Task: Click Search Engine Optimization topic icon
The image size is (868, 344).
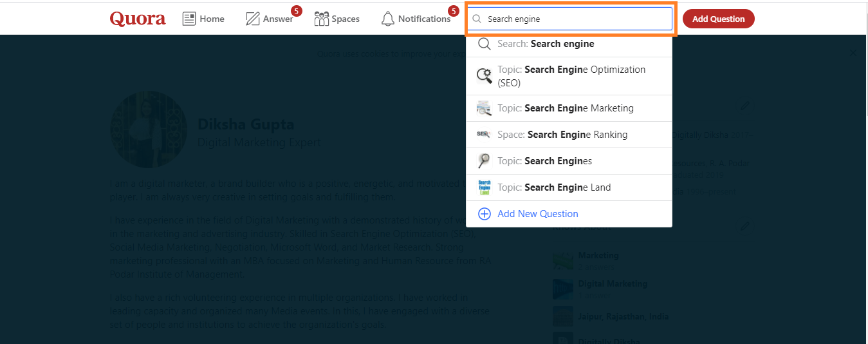Action: tap(485, 76)
